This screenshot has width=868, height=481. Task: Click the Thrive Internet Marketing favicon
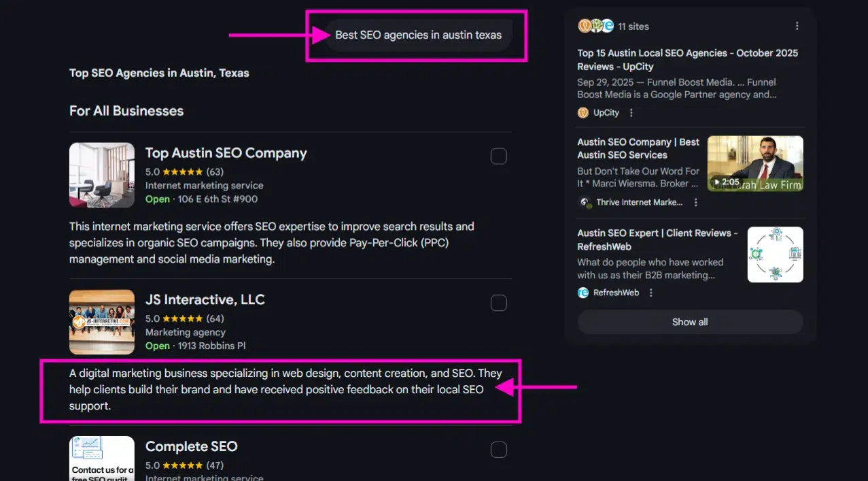click(x=584, y=203)
